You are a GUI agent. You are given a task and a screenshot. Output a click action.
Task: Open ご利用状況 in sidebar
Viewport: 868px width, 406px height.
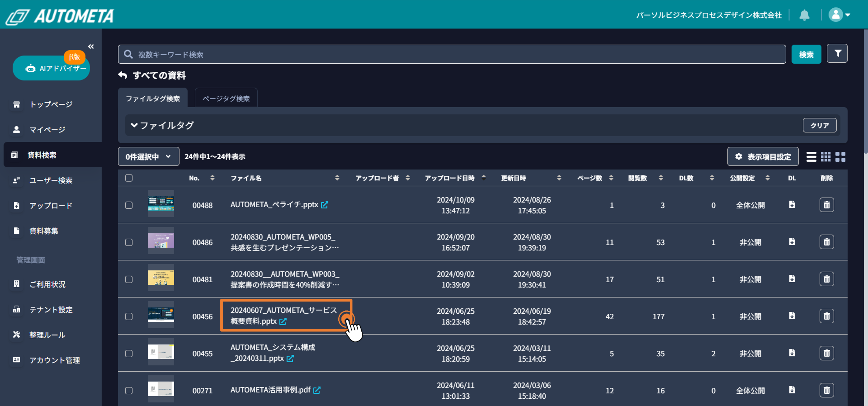click(x=47, y=284)
